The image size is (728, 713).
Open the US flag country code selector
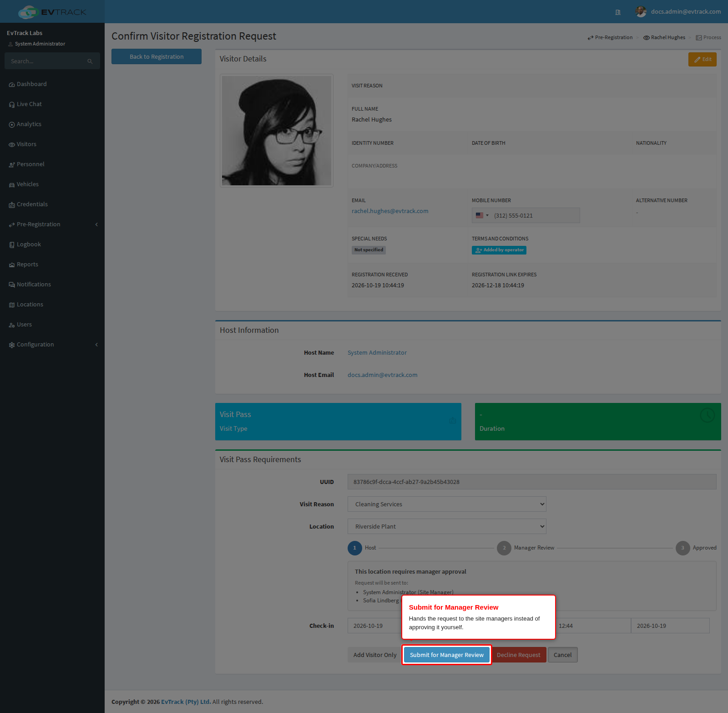click(x=482, y=215)
